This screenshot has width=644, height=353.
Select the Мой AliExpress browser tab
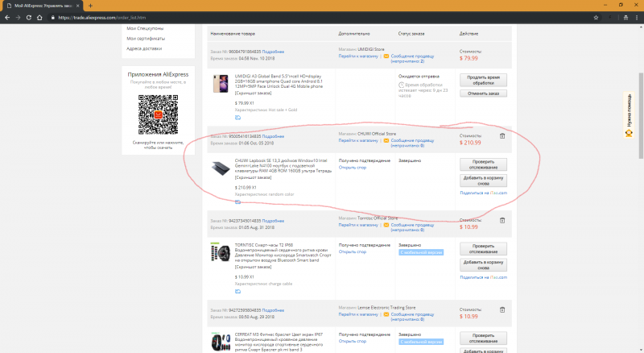pos(43,6)
